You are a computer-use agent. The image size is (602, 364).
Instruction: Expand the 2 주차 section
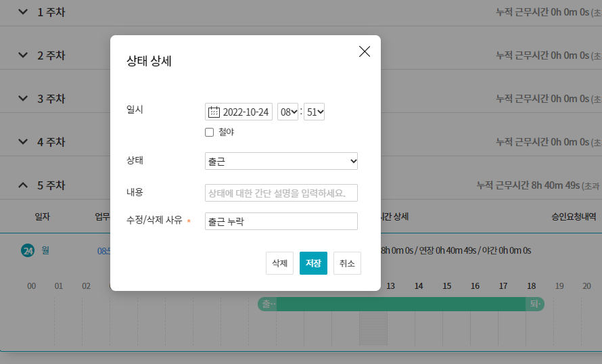[23, 55]
